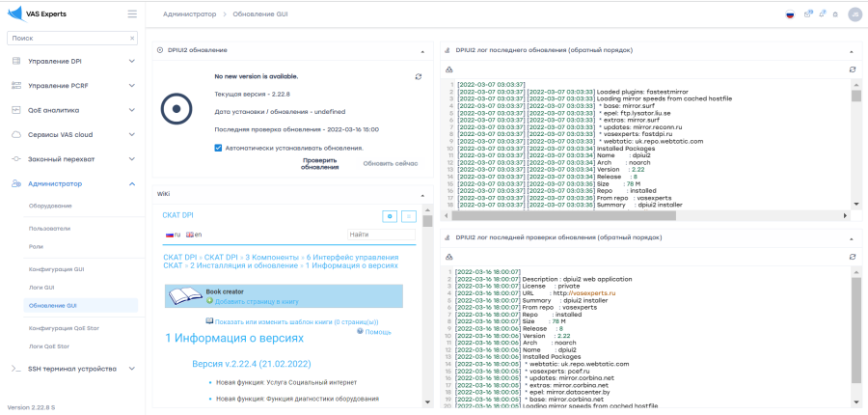Click clear icon in last update log toolbar
The image size is (868, 415).
[449, 69]
